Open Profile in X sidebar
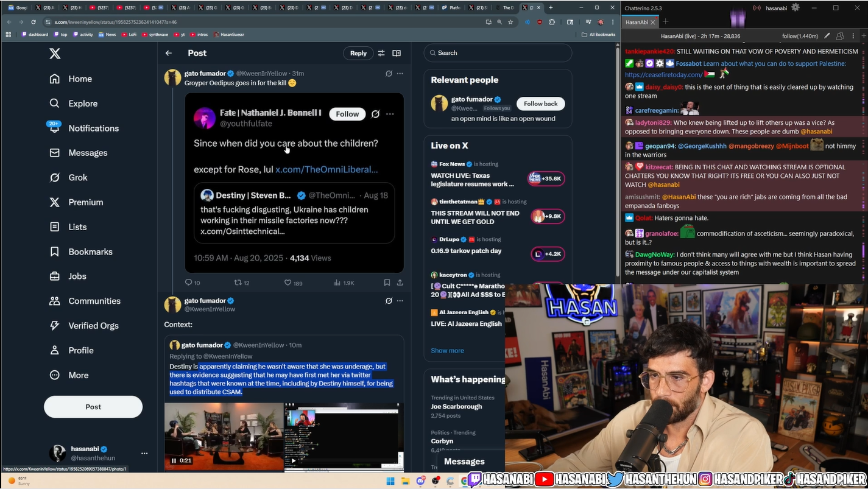868x489 pixels. point(71,350)
